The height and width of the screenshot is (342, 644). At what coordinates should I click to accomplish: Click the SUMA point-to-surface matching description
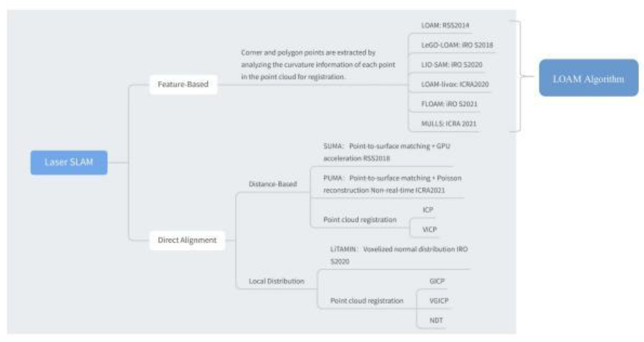pyautogui.click(x=387, y=152)
